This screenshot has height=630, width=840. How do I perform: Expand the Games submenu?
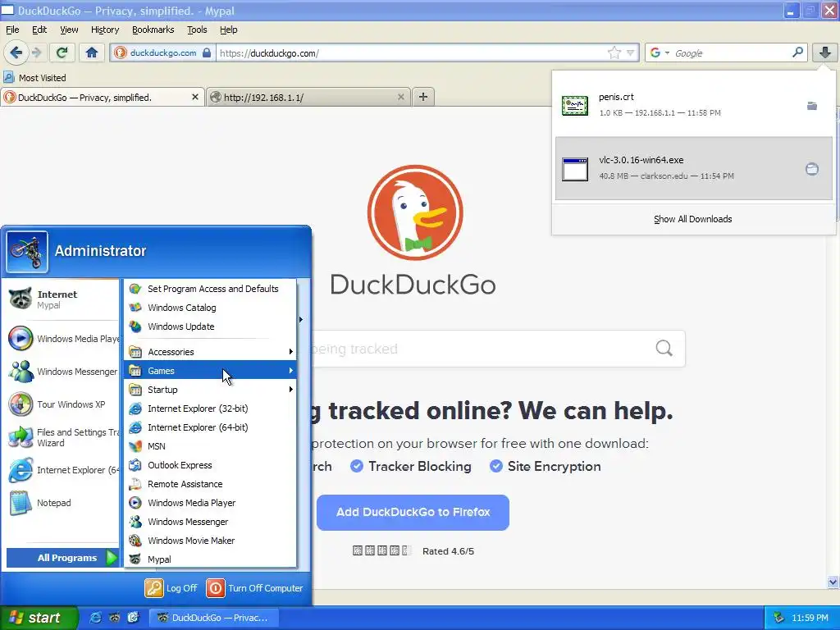pos(210,371)
